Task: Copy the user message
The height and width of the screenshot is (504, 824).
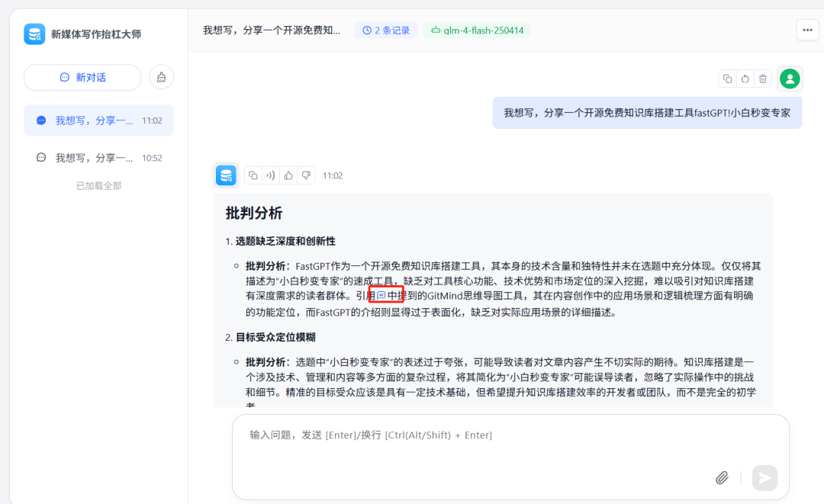Action: pos(727,79)
